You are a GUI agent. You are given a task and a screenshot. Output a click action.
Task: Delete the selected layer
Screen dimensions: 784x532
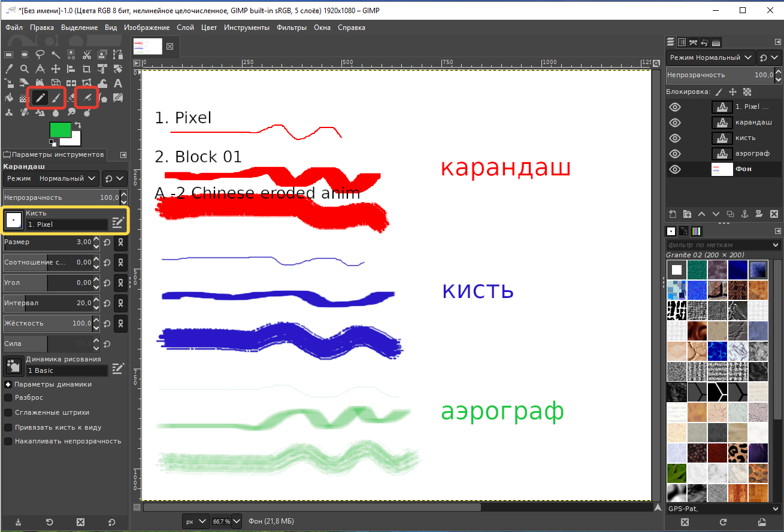point(773,214)
